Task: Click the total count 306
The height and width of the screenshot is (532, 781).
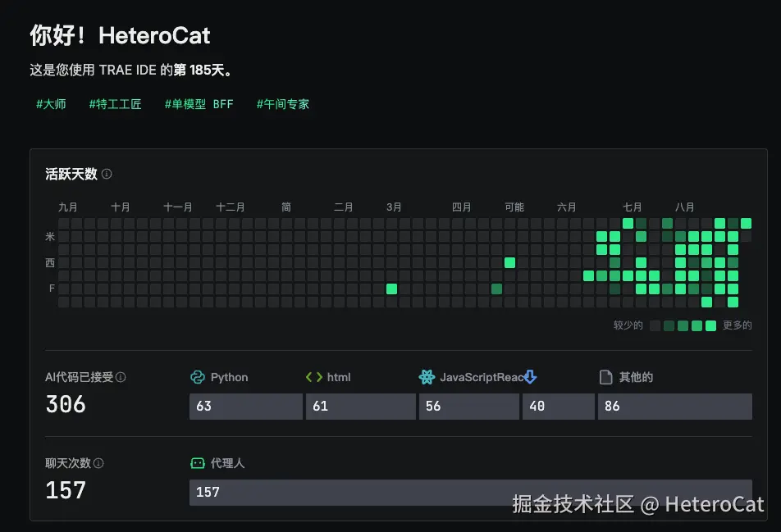Action: [66, 404]
